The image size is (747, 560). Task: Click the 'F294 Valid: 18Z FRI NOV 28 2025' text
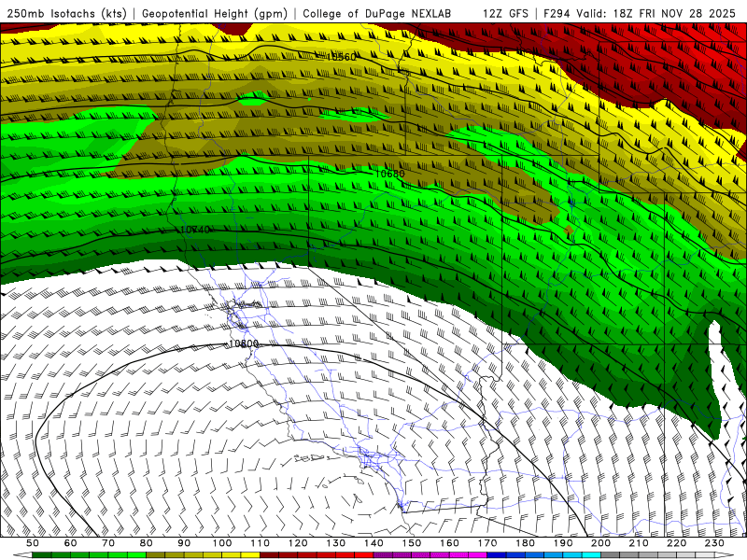tap(641, 13)
